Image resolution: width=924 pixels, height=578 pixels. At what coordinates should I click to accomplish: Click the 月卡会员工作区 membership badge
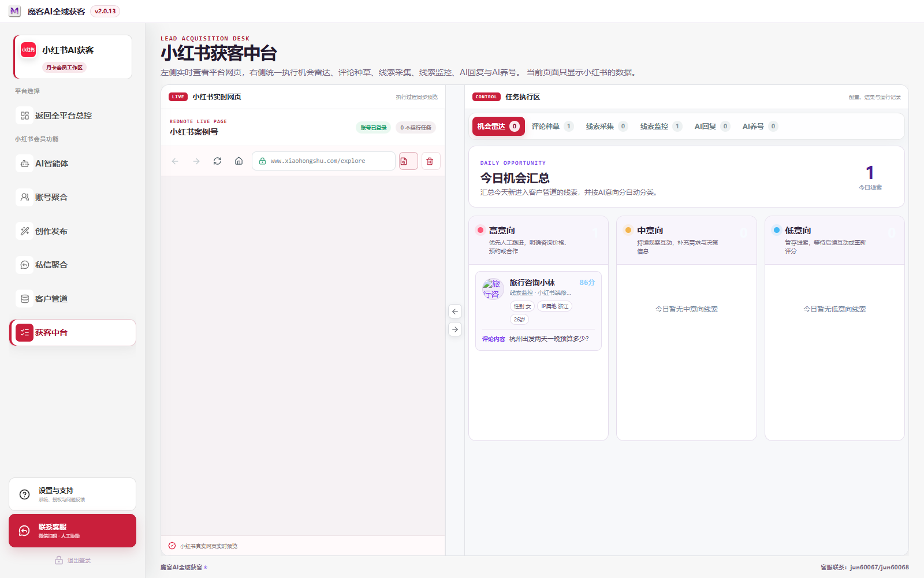tap(64, 68)
